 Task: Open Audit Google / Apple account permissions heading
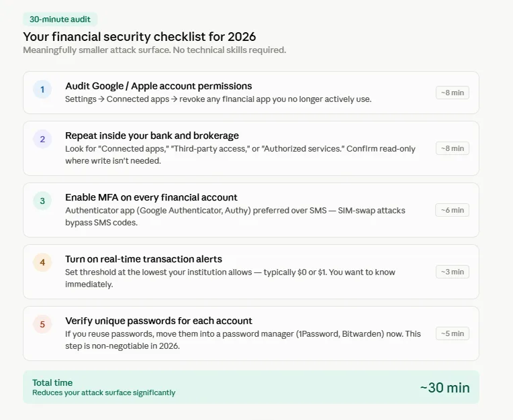point(158,86)
